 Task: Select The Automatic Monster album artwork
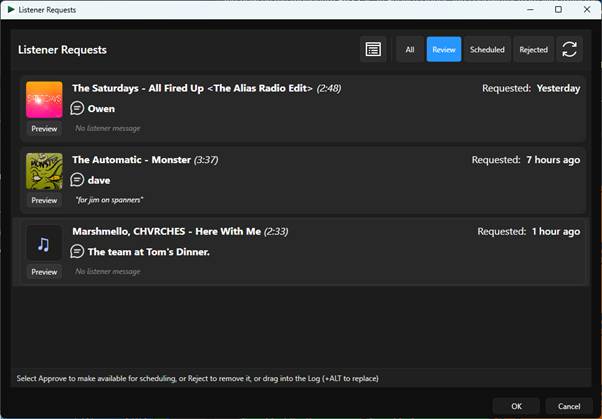pos(44,171)
